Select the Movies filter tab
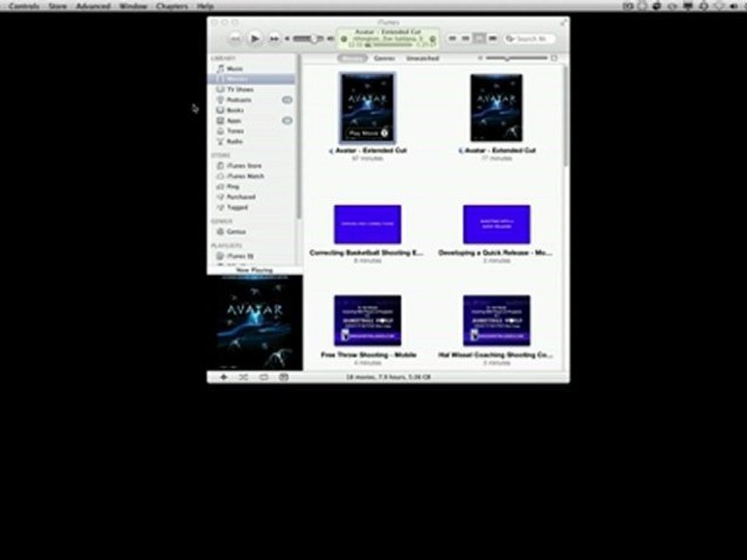The height and width of the screenshot is (560, 747). pyautogui.click(x=352, y=58)
